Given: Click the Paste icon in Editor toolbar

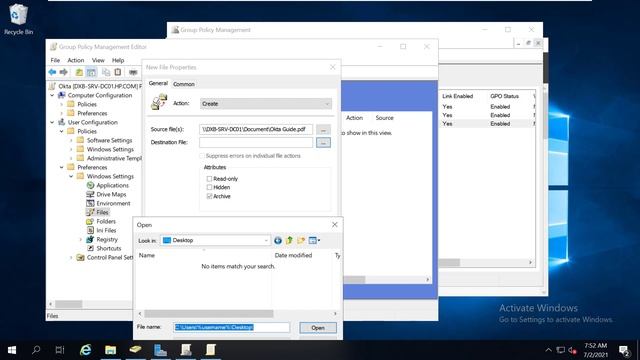Looking at the screenshot, I should (x=118, y=72).
